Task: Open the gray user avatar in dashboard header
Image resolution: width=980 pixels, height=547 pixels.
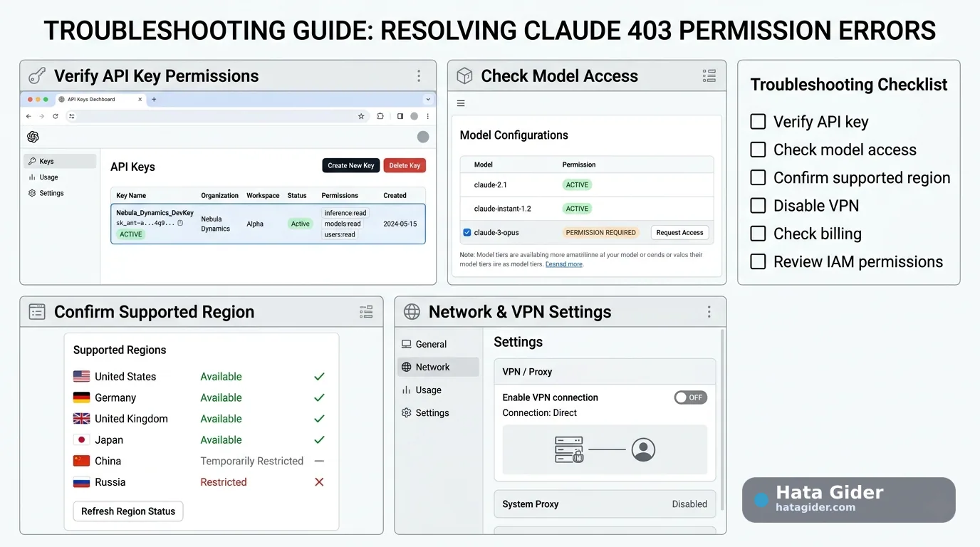Action: pyautogui.click(x=423, y=137)
